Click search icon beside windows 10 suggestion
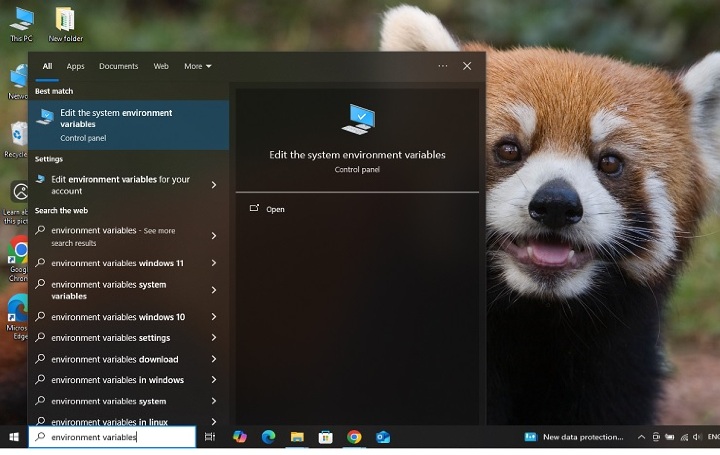 point(40,316)
